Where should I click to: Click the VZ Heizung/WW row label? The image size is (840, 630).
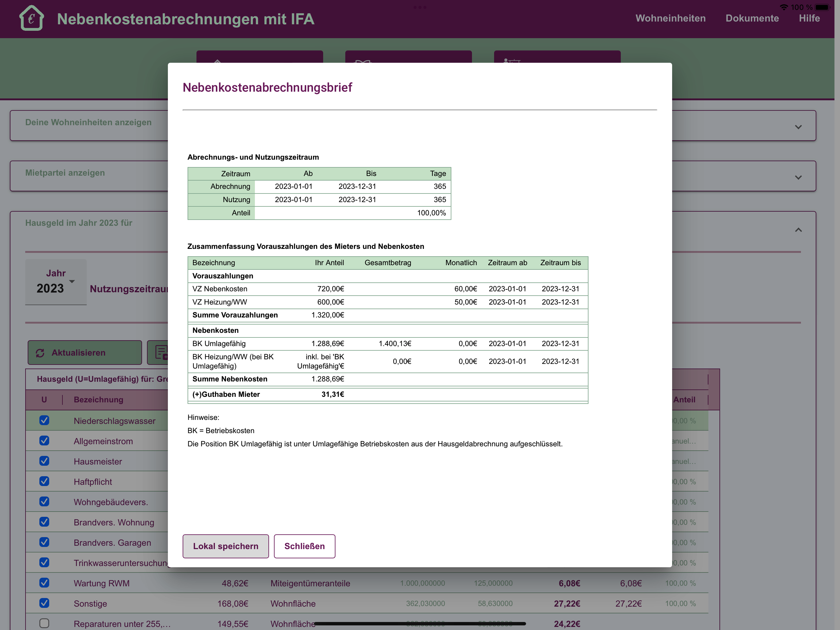(x=220, y=302)
